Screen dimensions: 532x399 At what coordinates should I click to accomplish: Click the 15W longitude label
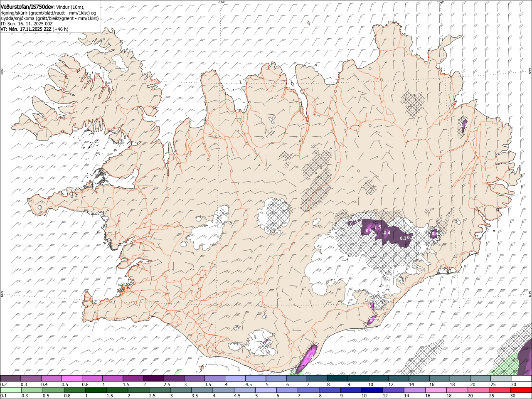(x=440, y=2)
